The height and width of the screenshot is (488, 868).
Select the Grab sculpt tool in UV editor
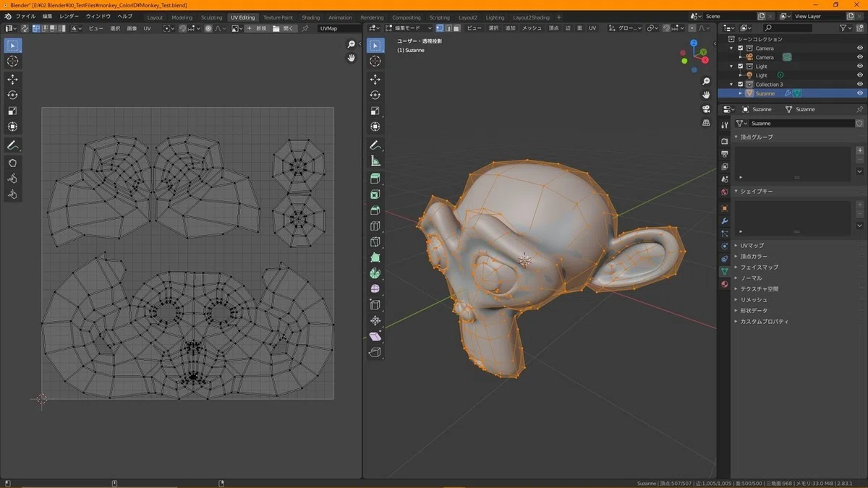[12, 163]
